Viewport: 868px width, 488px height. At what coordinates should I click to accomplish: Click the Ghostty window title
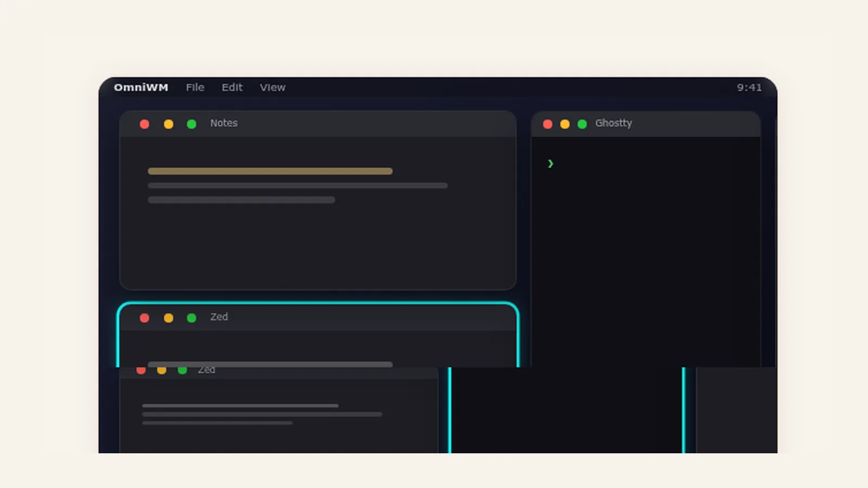[614, 123]
